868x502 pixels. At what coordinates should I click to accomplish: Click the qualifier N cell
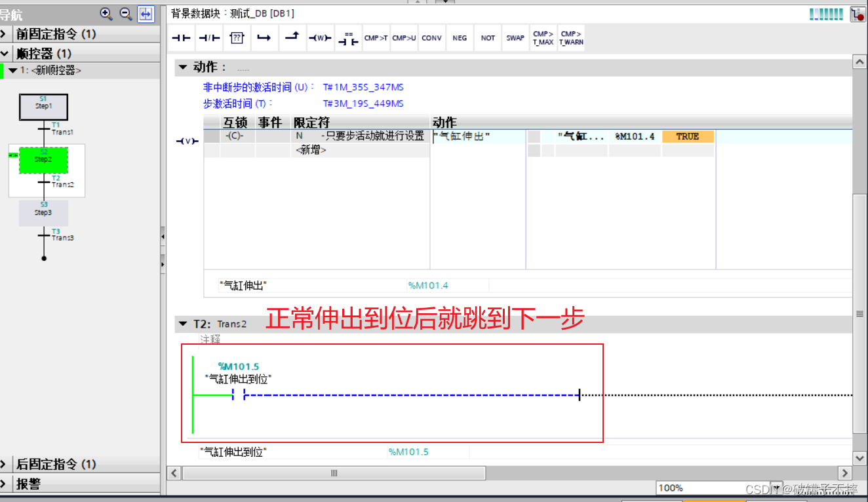click(x=300, y=136)
